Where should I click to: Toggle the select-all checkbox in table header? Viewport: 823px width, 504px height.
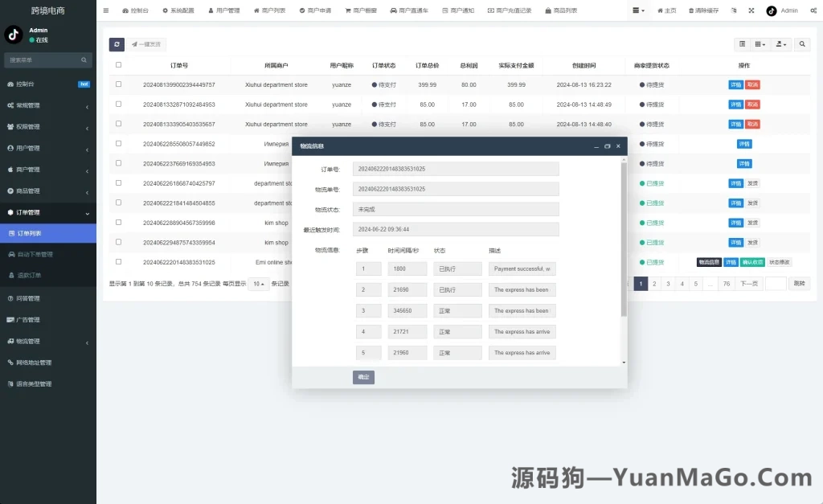pos(118,64)
